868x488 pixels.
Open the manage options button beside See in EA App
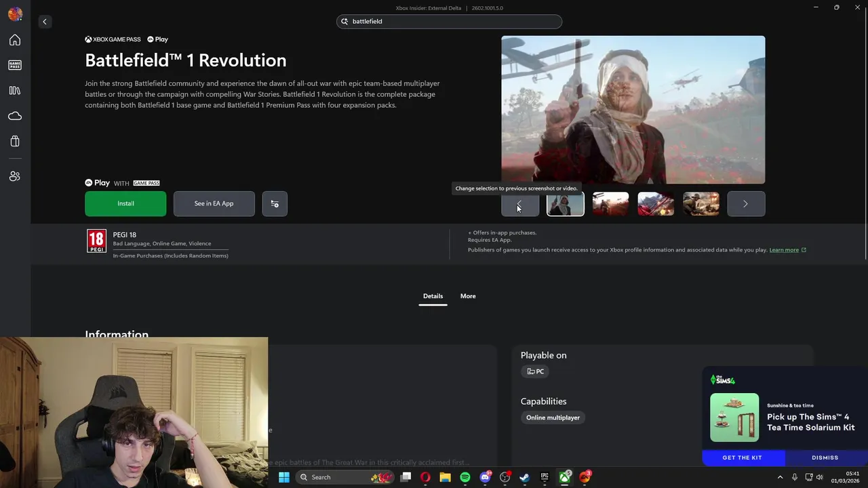(x=275, y=203)
